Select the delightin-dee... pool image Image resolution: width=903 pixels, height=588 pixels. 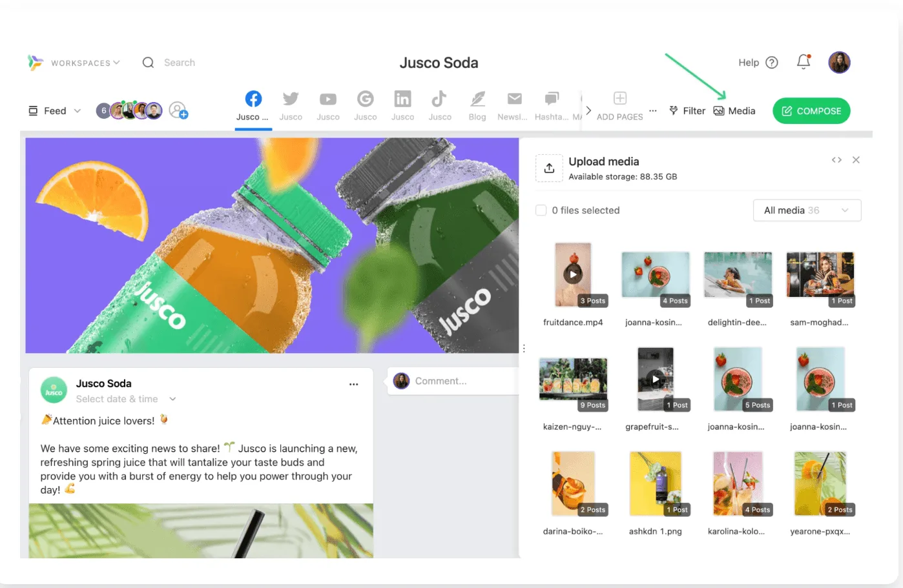(x=738, y=274)
